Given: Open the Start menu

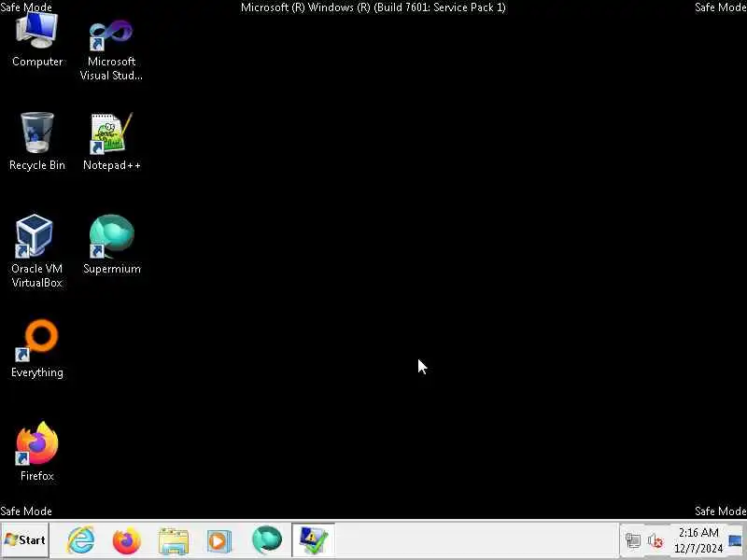Looking at the screenshot, I should click(x=25, y=540).
